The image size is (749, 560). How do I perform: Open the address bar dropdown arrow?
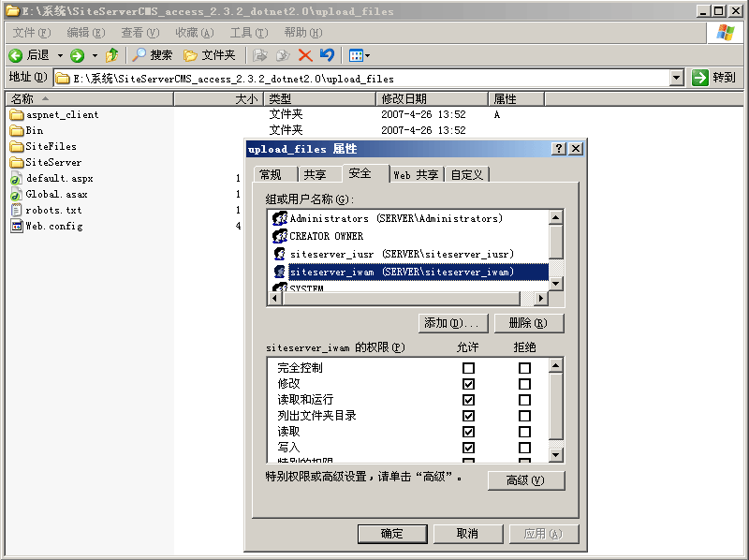676,78
